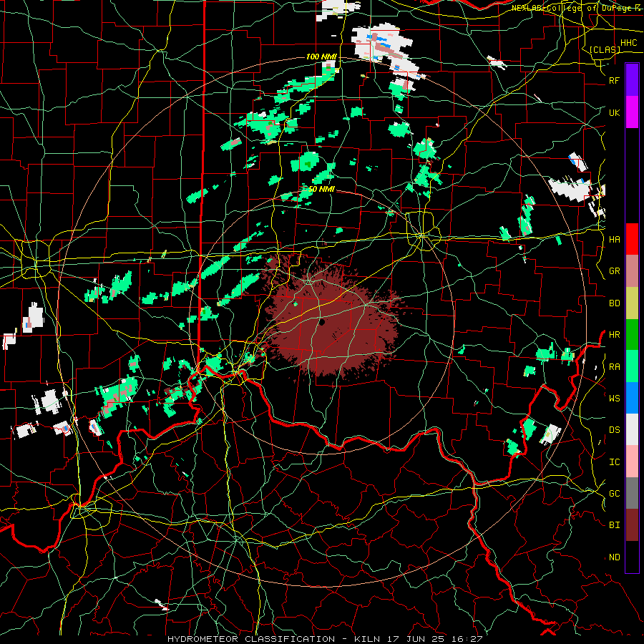Viewport: 644px width, 644px height.
Task: Click the yellow BD legend swatch
Action: (632, 303)
